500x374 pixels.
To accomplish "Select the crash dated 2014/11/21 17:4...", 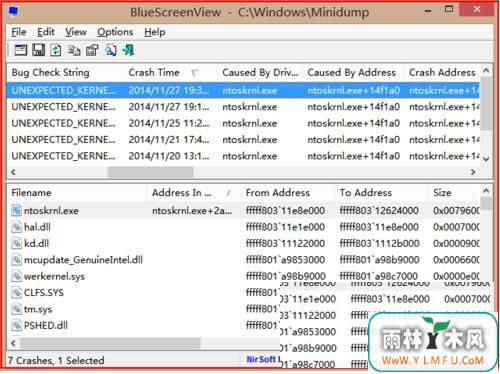I will (243, 139).
